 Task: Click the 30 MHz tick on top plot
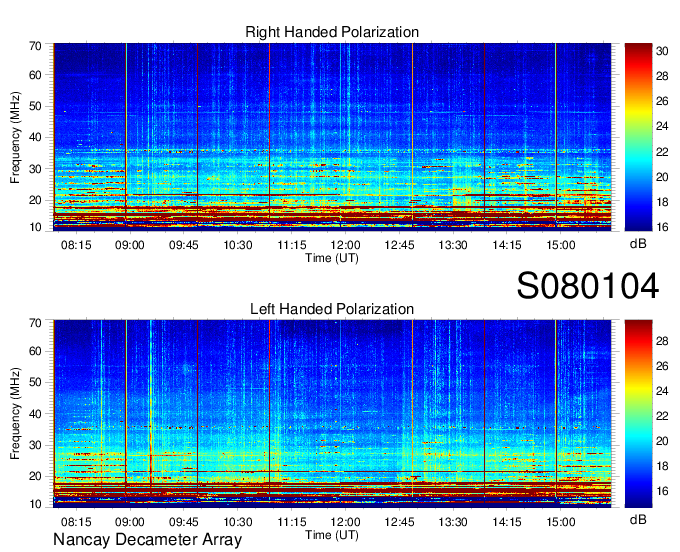click(x=35, y=169)
